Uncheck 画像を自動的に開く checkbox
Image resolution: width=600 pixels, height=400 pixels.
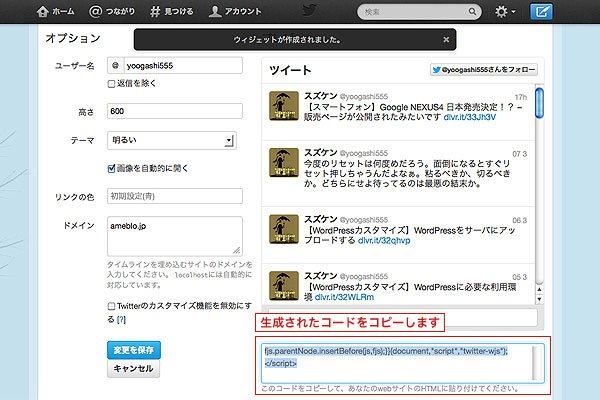click(111, 168)
